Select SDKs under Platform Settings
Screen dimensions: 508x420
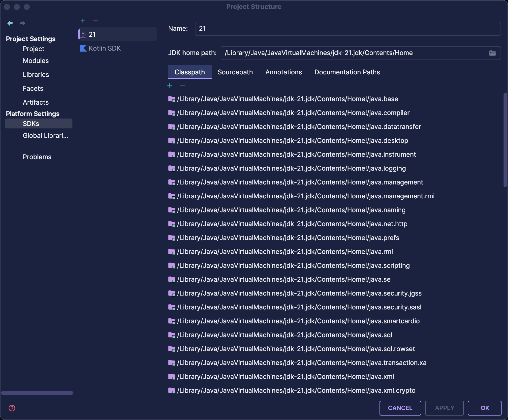[x=39, y=124]
